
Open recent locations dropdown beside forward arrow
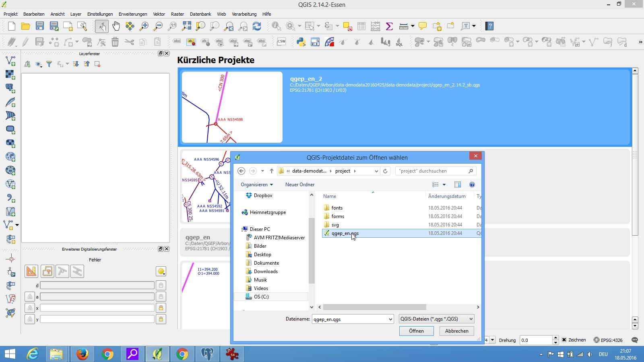[x=262, y=171]
